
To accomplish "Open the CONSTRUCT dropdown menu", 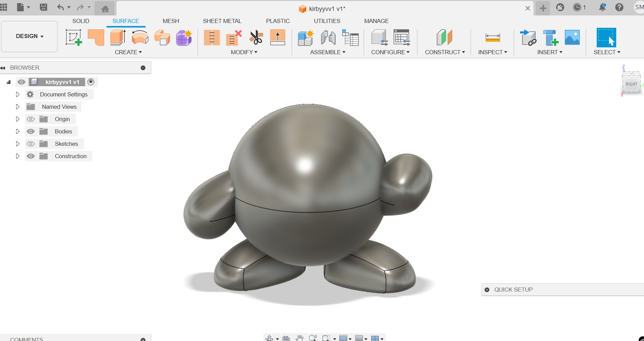I will click(445, 52).
